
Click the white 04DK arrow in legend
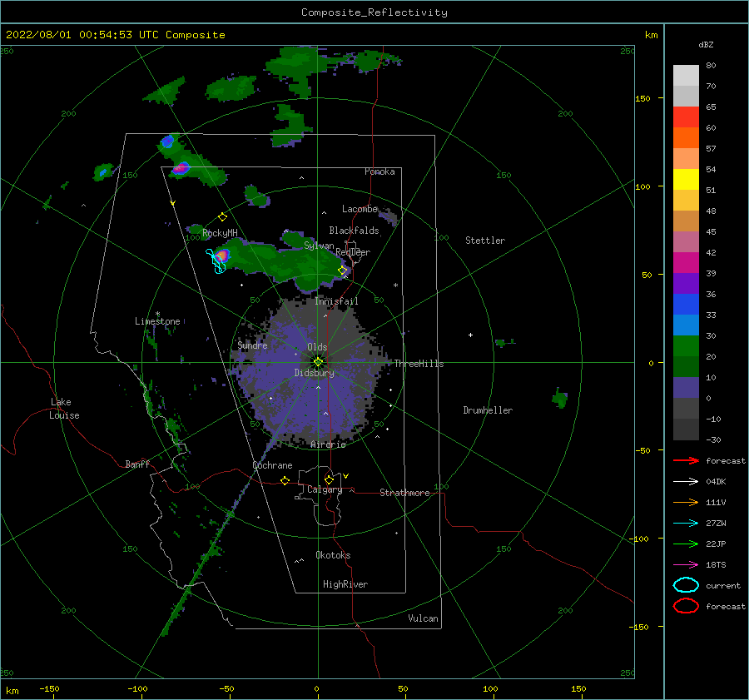686,481
